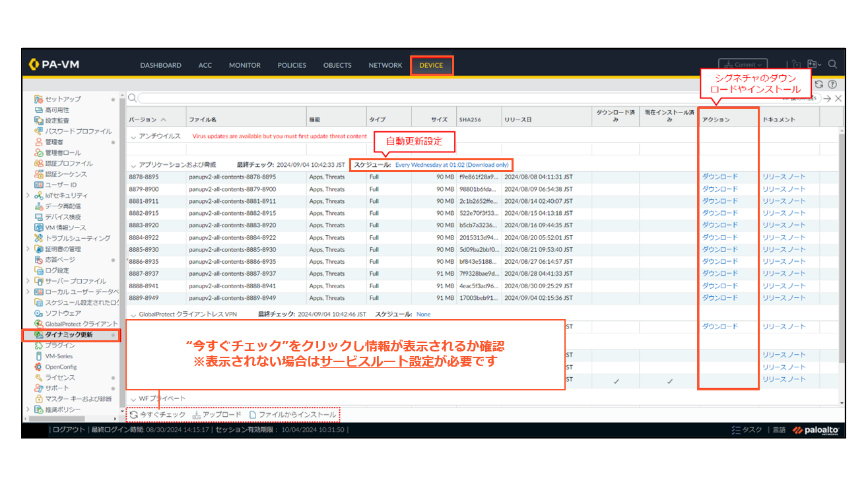Screen dimensions: 868x486
Task: Switch to the DEVICE tab
Action: [x=431, y=65]
